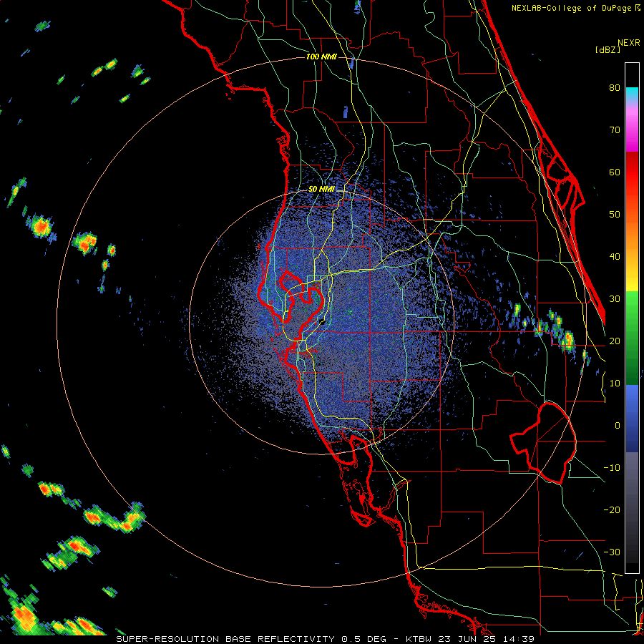Click the blue segment of color bar
The width and height of the screenshot is (644, 644).
[632, 419]
